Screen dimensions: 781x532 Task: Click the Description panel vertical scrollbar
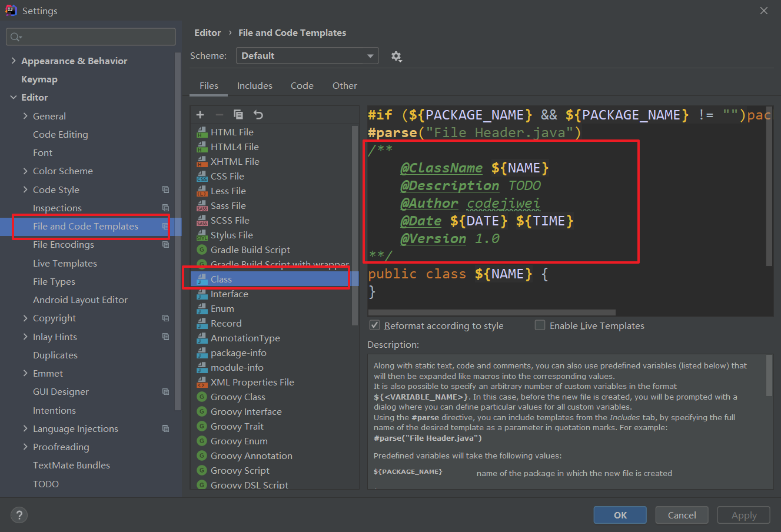click(x=769, y=375)
